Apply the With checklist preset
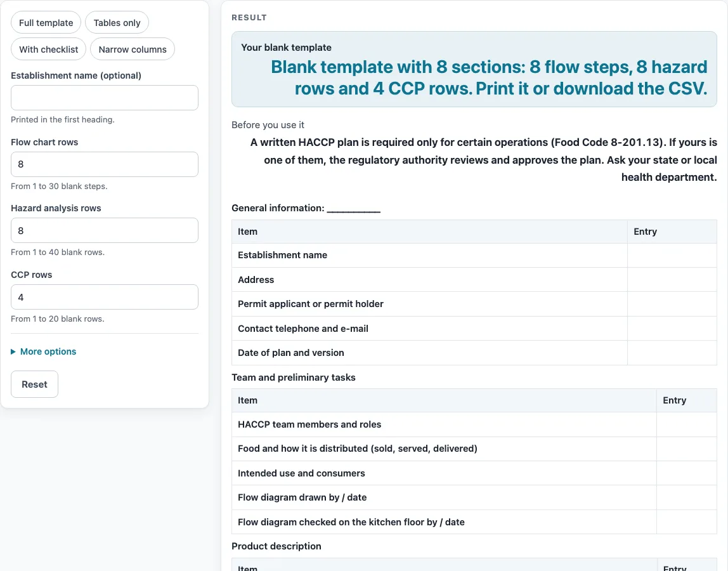This screenshot has height=571, width=728. click(49, 49)
